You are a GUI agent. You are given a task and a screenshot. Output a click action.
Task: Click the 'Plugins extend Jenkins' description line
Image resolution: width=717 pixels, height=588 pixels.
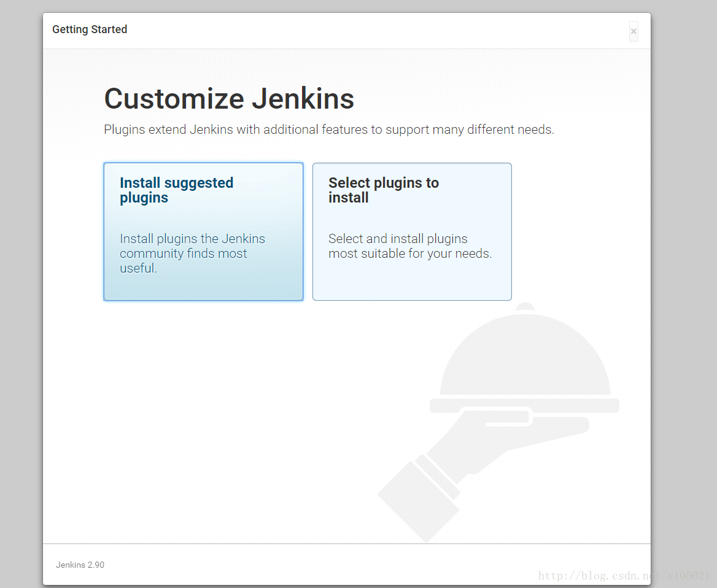329,130
